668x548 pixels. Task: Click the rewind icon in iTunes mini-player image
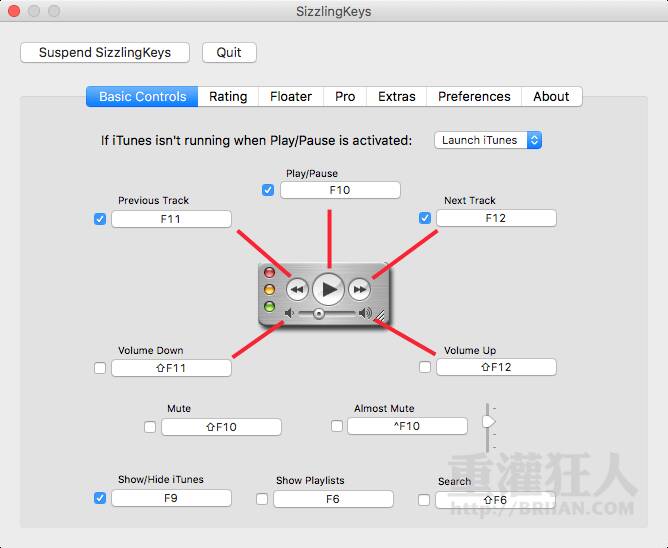click(x=297, y=290)
